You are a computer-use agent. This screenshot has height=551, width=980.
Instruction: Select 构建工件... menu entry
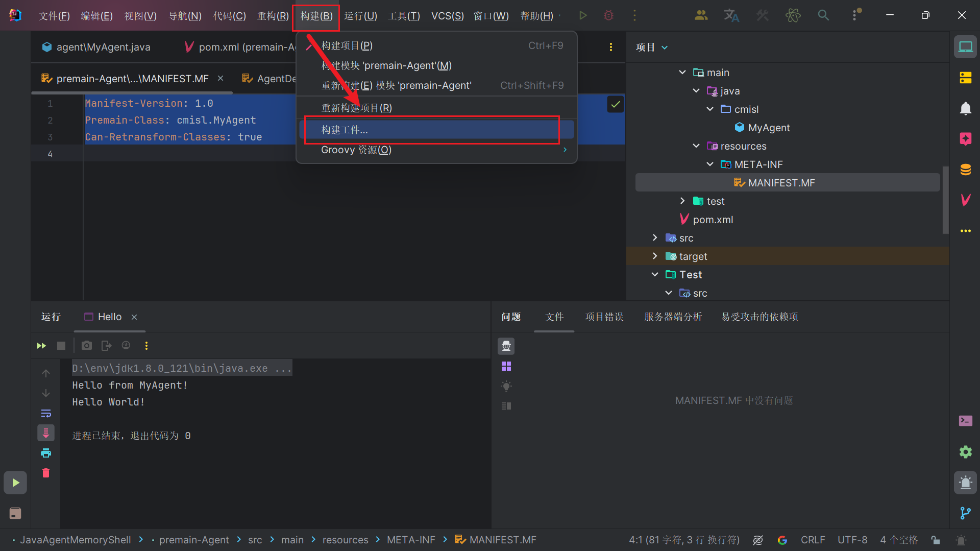pyautogui.click(x=437, y=130)
